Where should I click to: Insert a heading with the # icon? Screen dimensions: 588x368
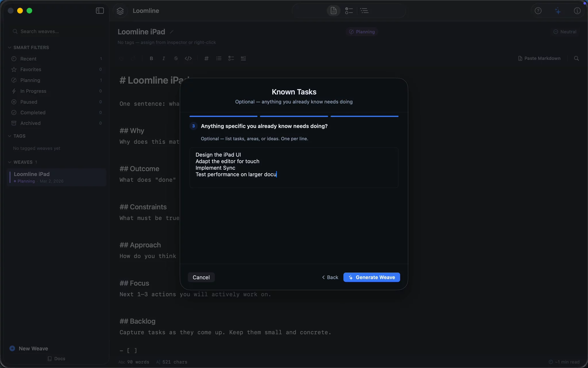coord(206,58)
